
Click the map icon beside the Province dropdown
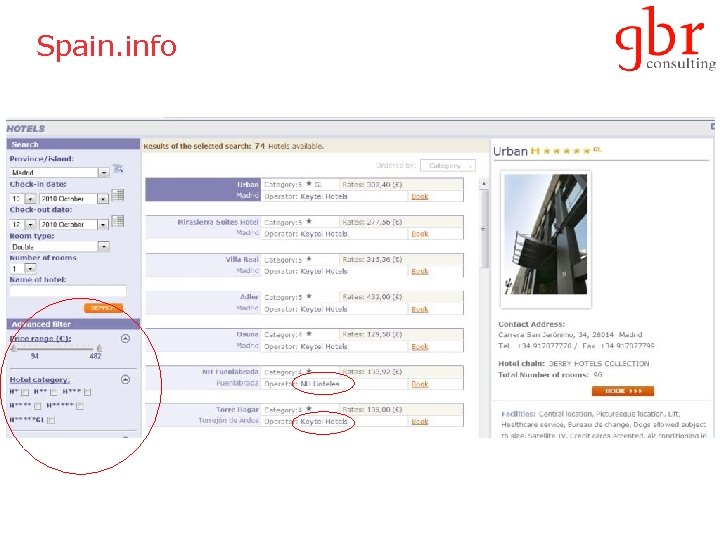click(x=118, y=169)
